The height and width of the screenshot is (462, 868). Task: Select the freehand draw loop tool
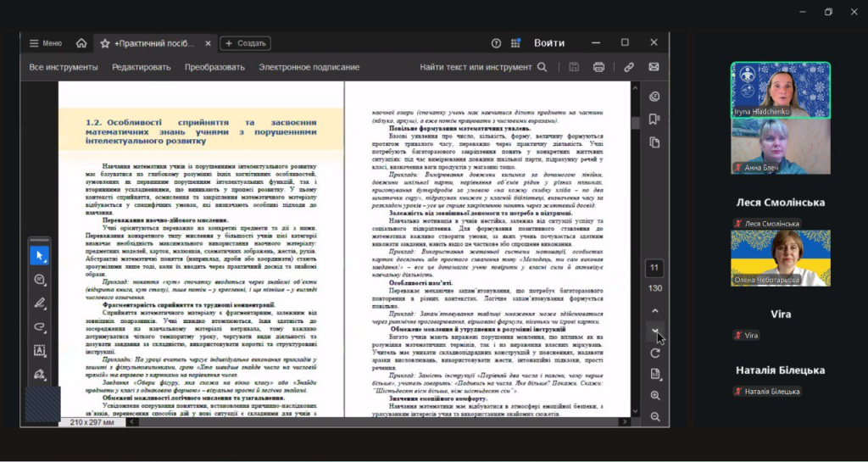40,326
